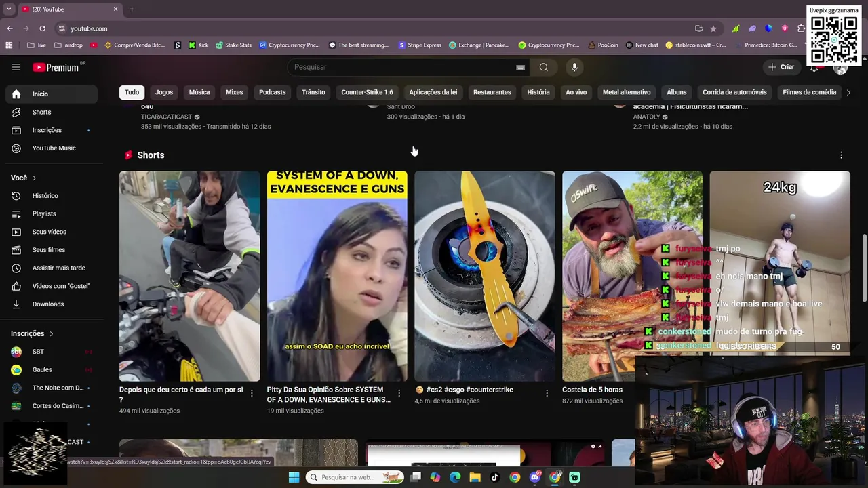Screen dimensions: 868x488
Task: Click the Criar button
Action: tap(781, 67)
